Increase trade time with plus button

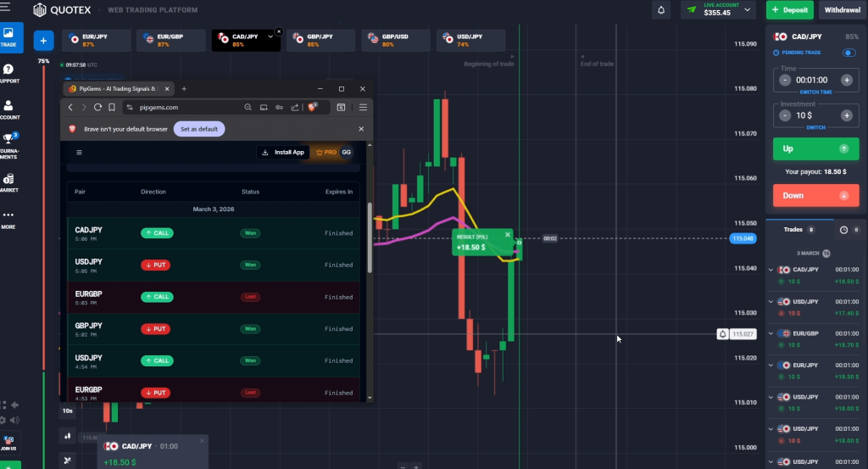(x=847, y=81)
